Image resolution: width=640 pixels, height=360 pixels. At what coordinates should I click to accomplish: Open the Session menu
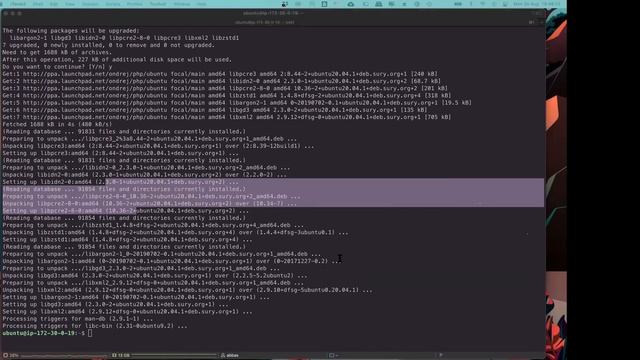click(90, 4)
